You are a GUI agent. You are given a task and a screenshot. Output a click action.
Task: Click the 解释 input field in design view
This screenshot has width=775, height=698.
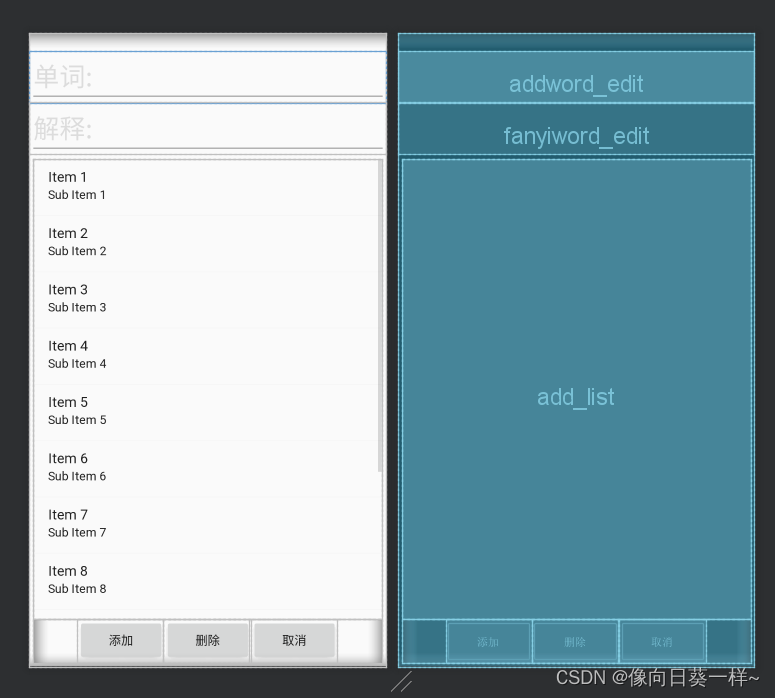(207, 129)
